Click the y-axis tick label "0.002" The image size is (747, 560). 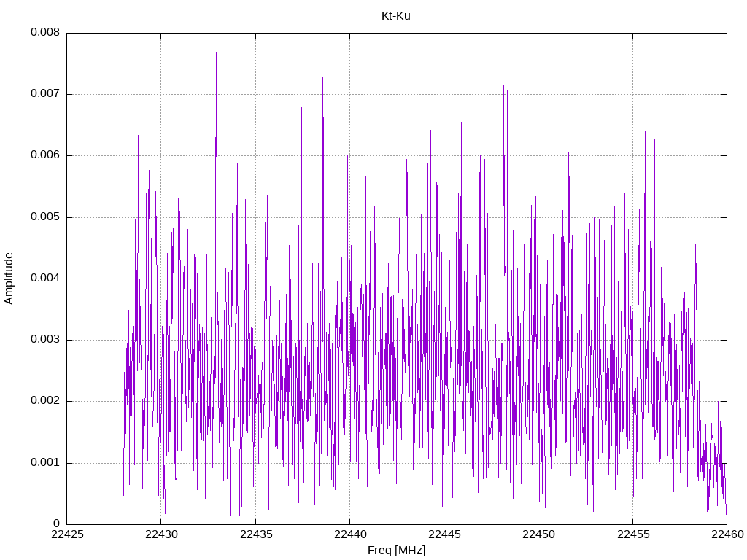[45, 401]
